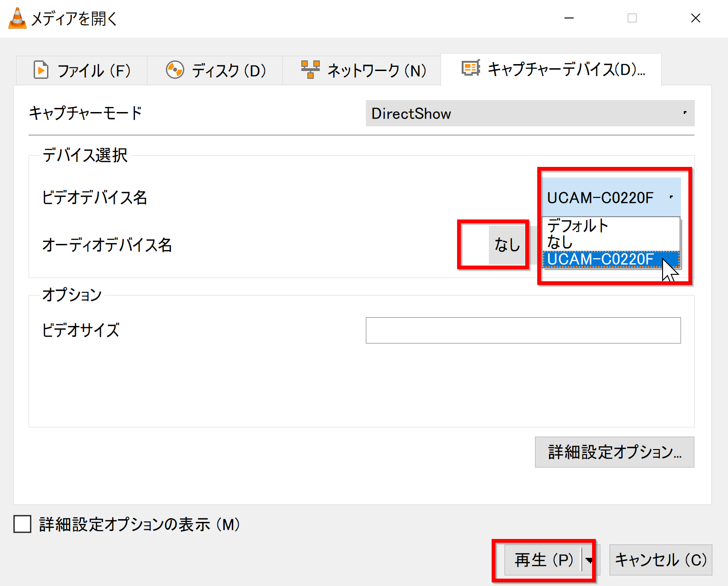
Task: Enable the 詳細設定オプションの表示 (M) checkbox
Action: point(22,524)
